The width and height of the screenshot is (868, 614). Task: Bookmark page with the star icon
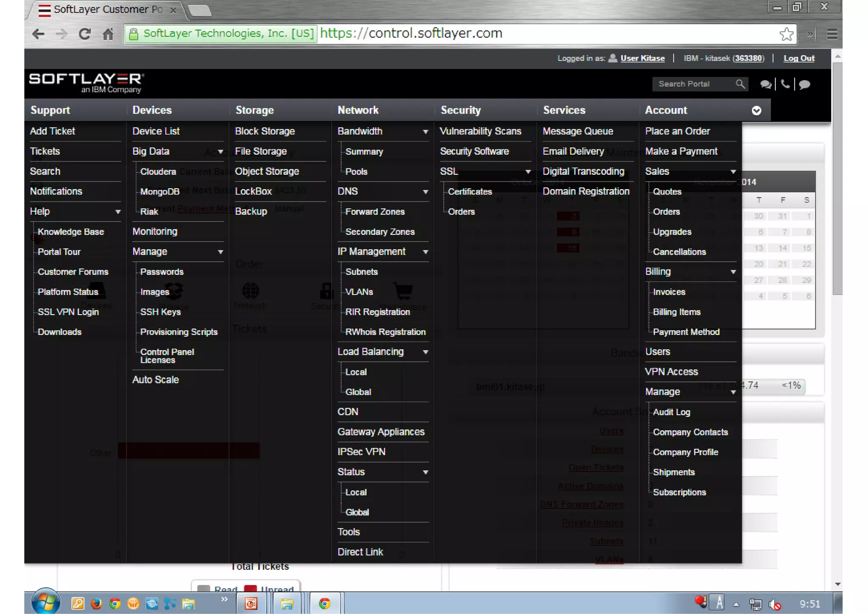(x=786, y=34)
